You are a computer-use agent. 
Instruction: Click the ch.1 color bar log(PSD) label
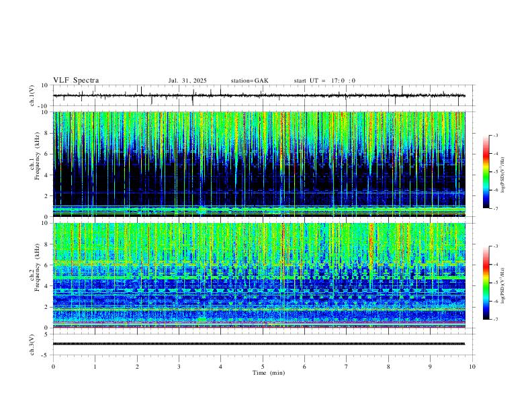pos(503,175)
